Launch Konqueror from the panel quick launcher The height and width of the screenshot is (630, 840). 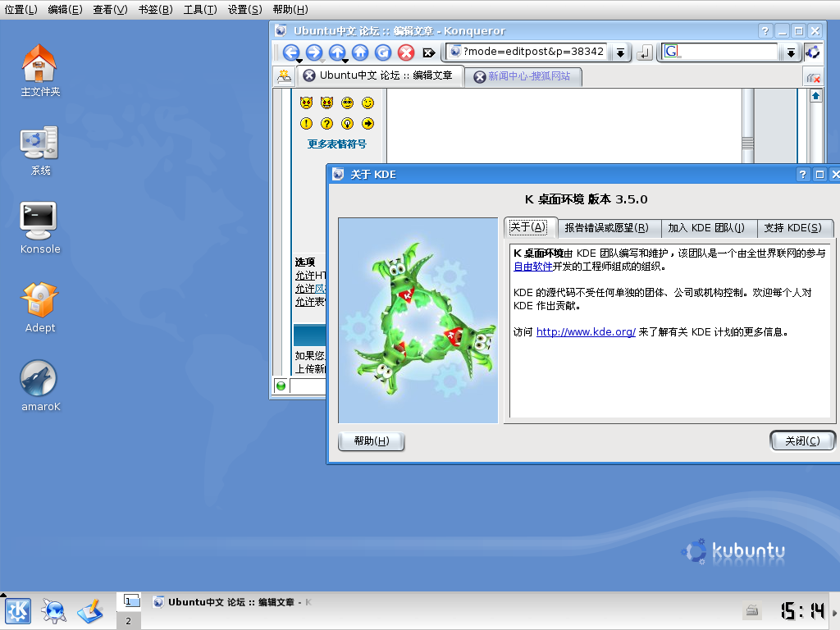coord(54,611)
